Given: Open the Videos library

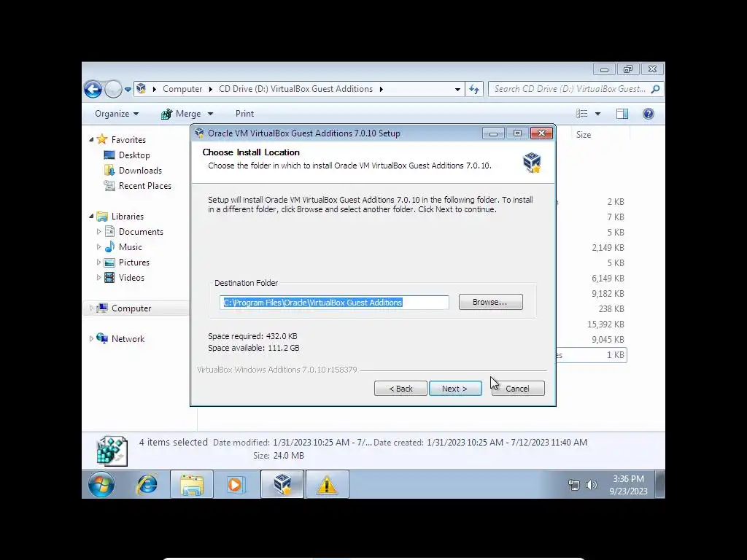Looking at the screenshot, I should [131, 278].
